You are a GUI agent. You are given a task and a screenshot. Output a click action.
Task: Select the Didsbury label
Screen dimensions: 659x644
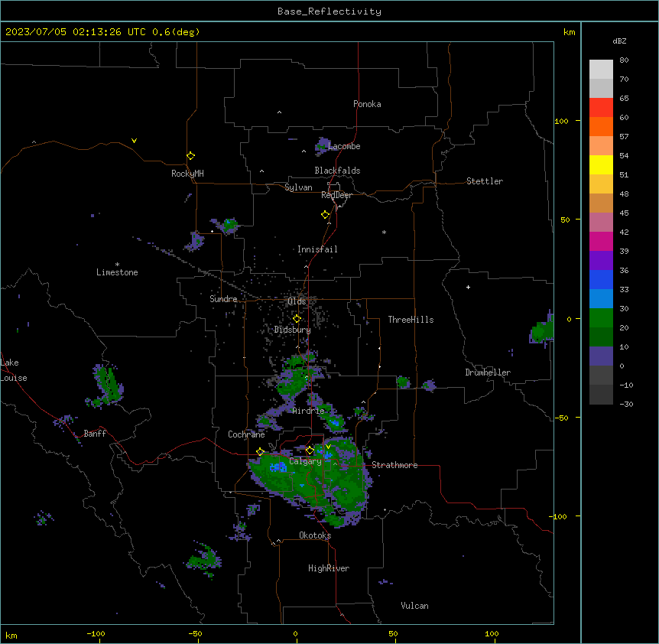[293, 330]
